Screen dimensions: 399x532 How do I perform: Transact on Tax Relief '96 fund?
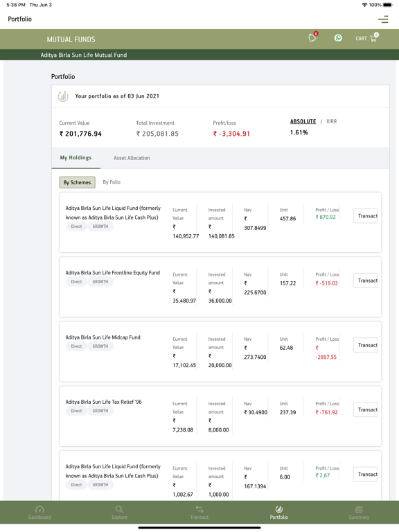point(366,409)
